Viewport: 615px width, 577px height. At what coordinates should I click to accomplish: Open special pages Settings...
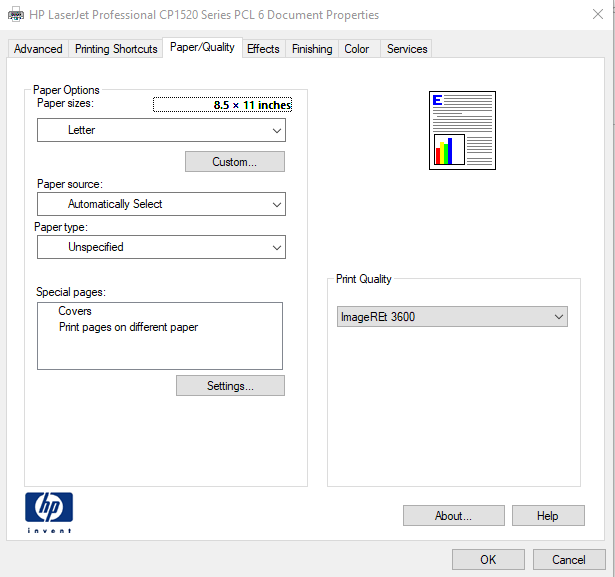[230, 386]
